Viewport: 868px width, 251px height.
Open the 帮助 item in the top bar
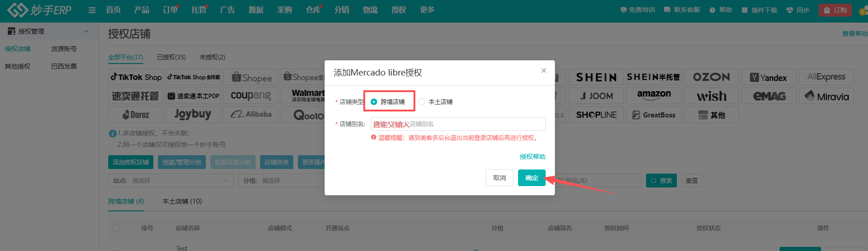pos(721,10)
